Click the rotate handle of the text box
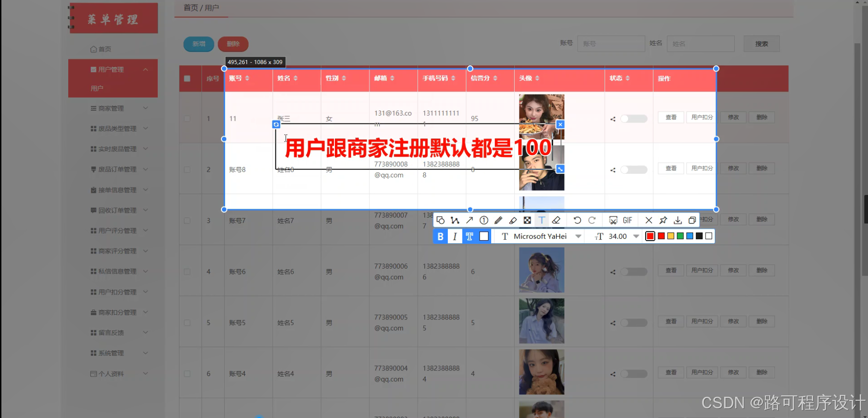Screen dimensions: 868x418 (x=276, y=124)
